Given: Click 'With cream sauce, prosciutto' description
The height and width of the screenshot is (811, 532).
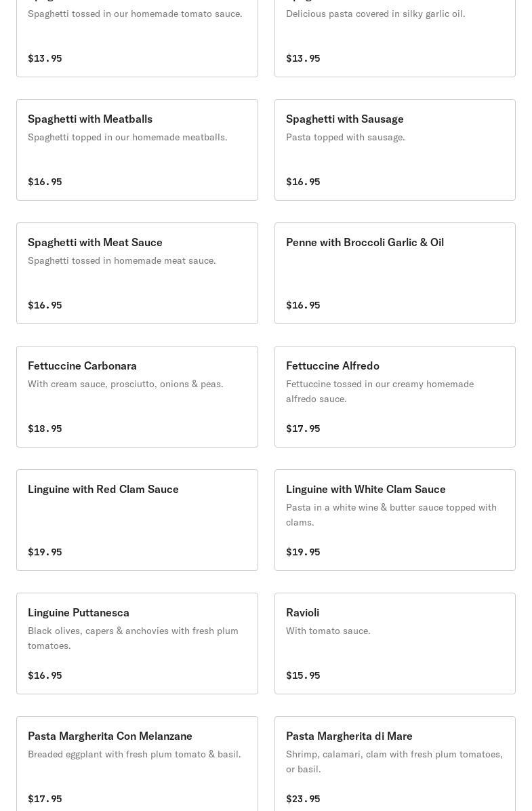Looking at the screenshot, I should [125, 384].
